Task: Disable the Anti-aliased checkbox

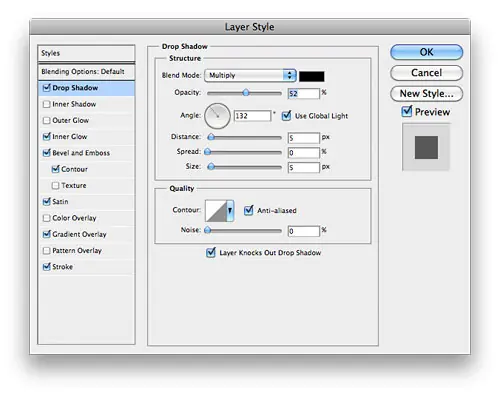Action: 249,210
